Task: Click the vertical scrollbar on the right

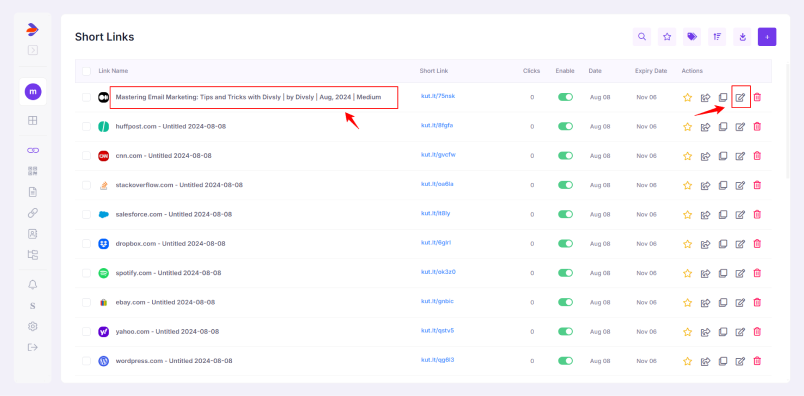Action: click(788, 121)
